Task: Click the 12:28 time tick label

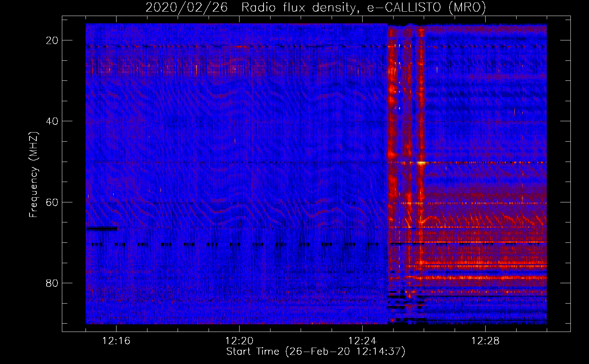Action: [x=485, y=341]
